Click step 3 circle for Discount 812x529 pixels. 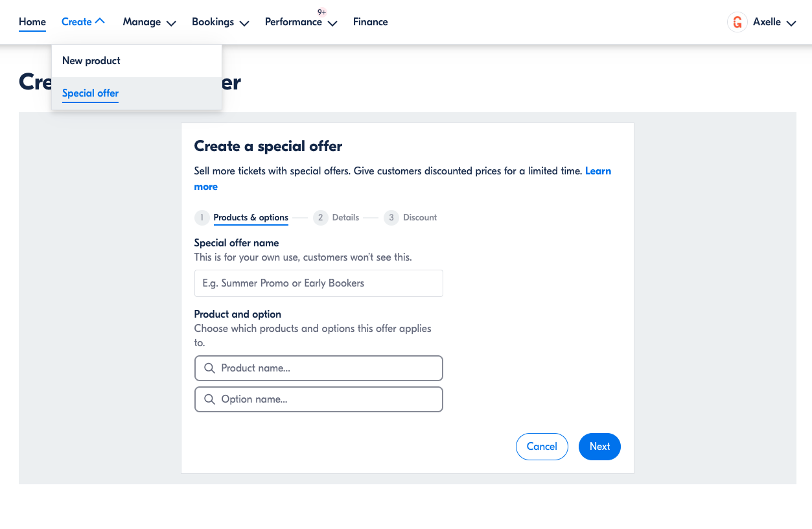click(391, 218)
